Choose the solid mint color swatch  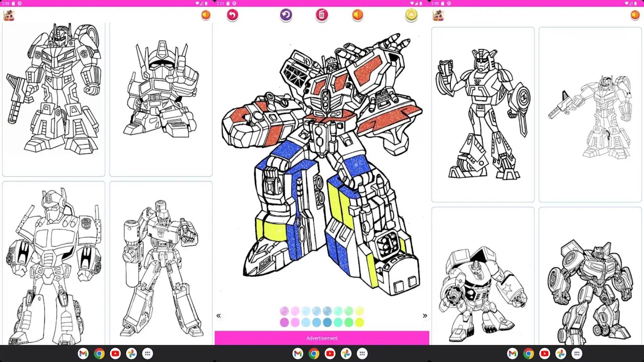pos(338,322)
